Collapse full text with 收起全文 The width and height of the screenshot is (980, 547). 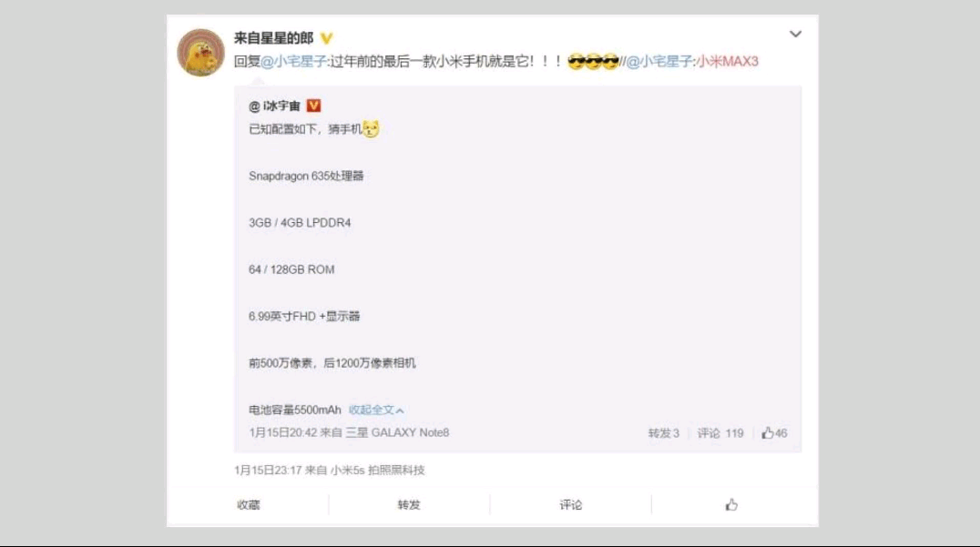click(376, 410)
